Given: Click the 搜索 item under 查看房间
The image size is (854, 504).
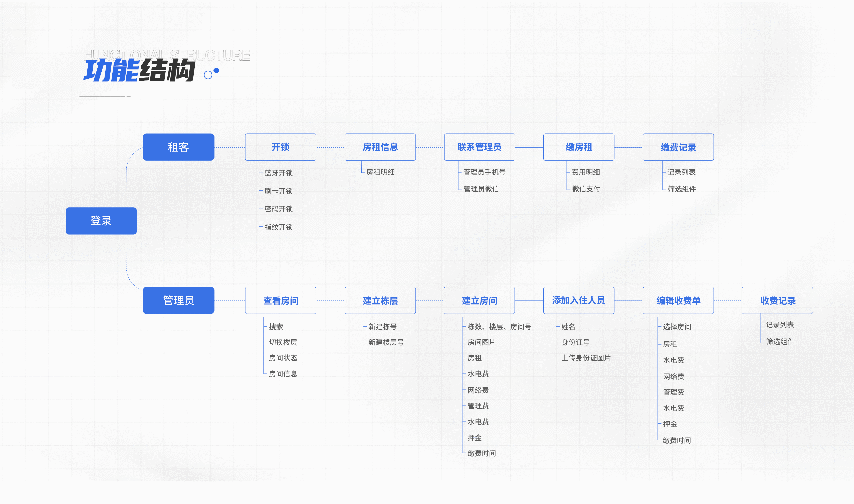Looking at the screenshot, I should 276,327.
